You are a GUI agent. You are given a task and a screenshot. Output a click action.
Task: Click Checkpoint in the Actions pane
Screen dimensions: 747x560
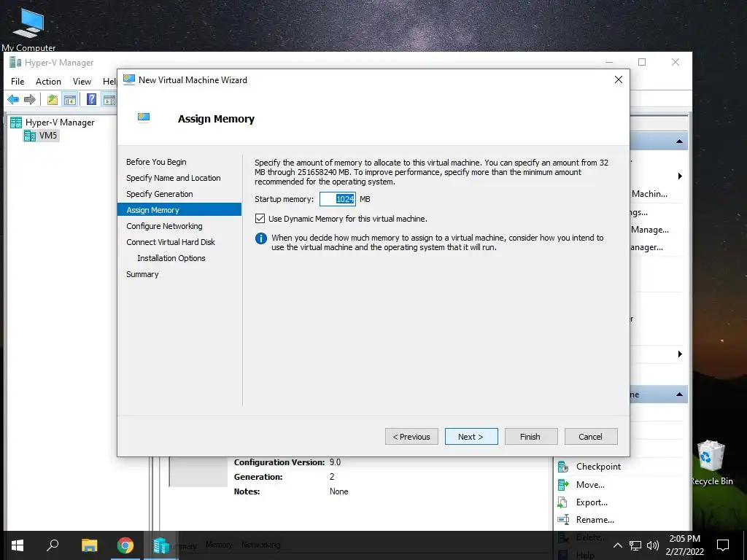tap(598, 467)
